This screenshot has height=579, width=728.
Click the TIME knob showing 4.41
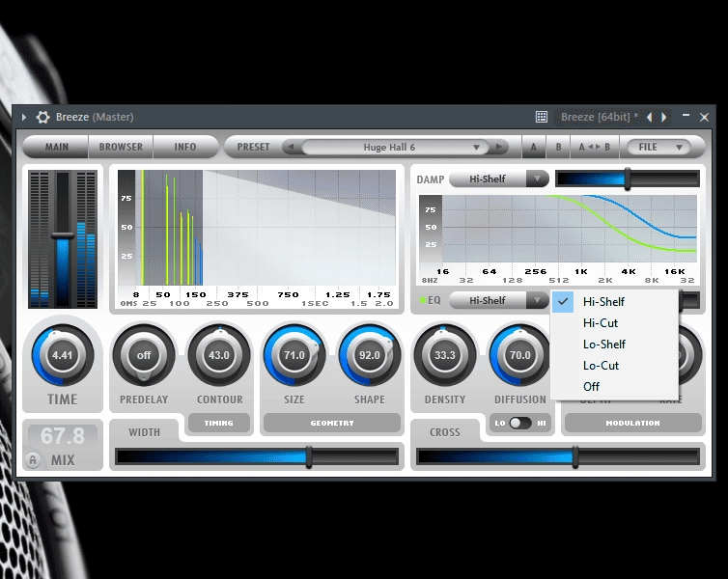coord(62,355)
